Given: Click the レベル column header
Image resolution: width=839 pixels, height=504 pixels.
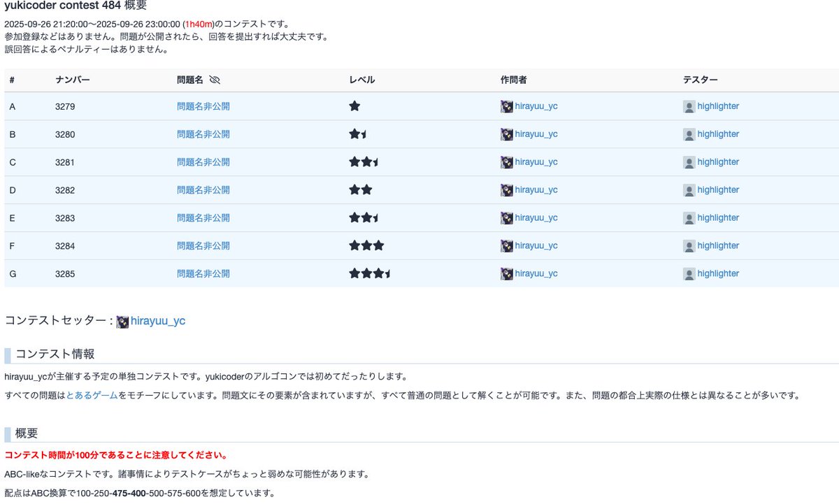Looking at the screenshot, I should (x=362, y=80).
